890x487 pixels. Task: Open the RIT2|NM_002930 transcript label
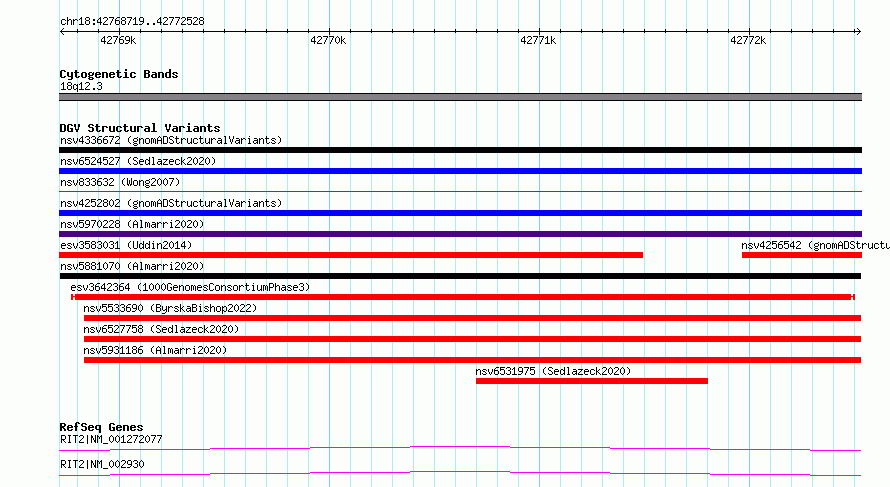[102, 464]
